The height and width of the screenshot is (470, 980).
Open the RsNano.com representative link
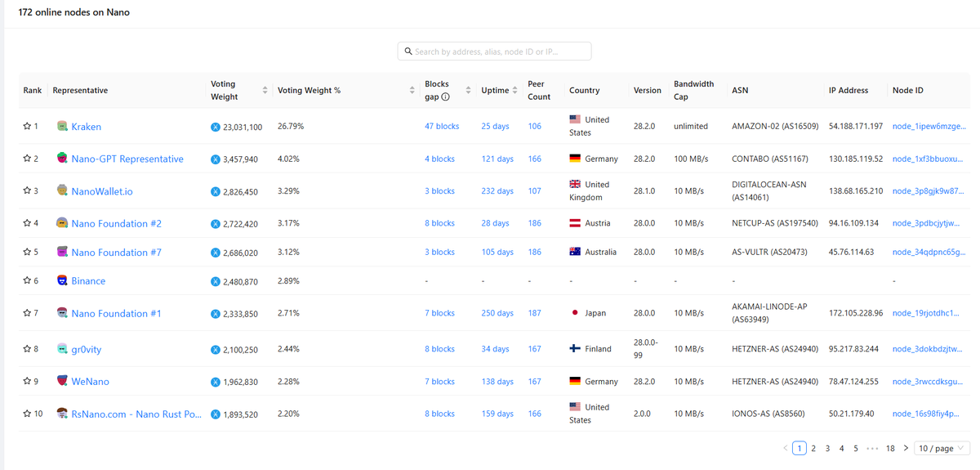(136, 414)
